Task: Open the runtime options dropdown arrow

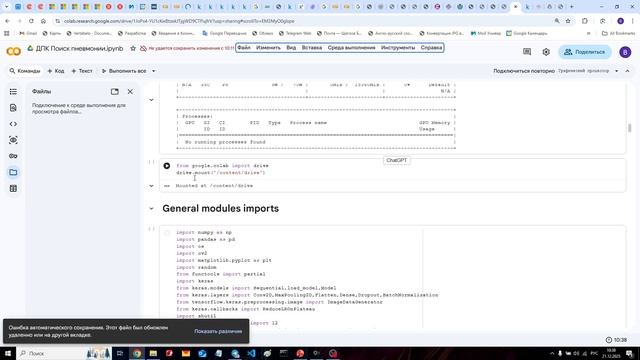Action: click(x=616, y=71)
